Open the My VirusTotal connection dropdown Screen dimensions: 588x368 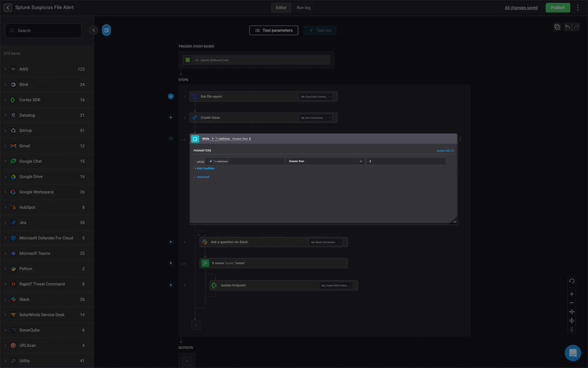coord(316,97)
